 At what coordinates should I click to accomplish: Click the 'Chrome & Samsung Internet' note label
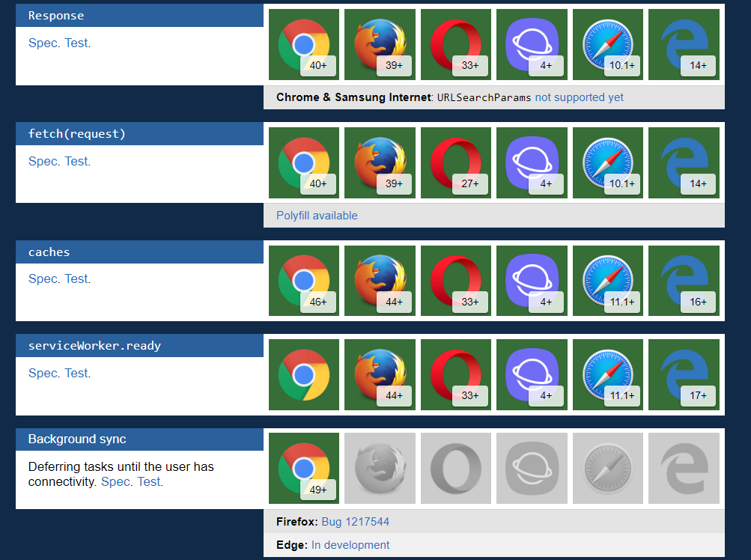(x=353, y=97)
